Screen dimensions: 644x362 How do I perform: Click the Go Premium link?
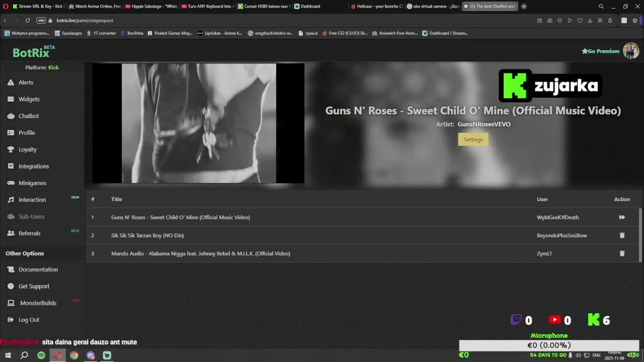[x=600, y=51]
